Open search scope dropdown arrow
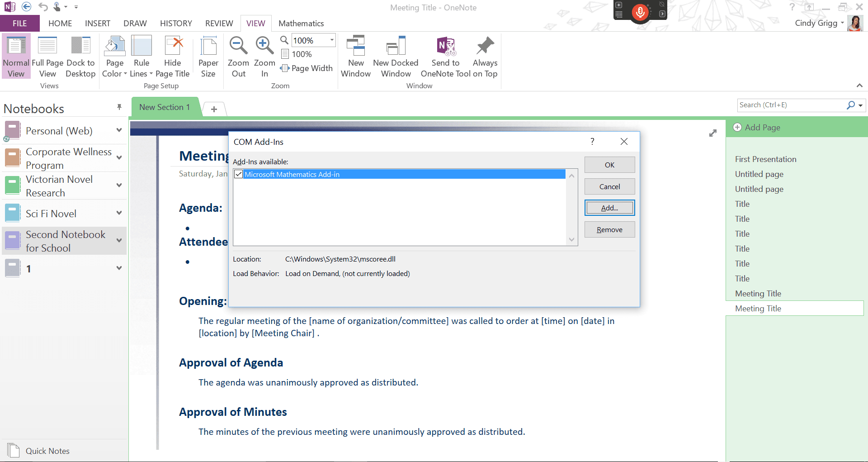 coord(861,105)
